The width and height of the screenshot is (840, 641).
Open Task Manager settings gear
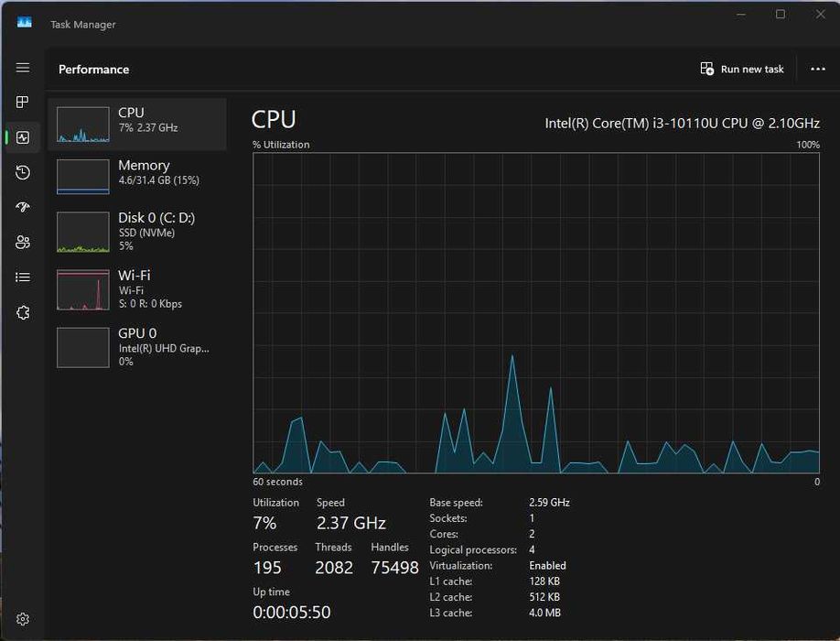(x=23, y=619)
